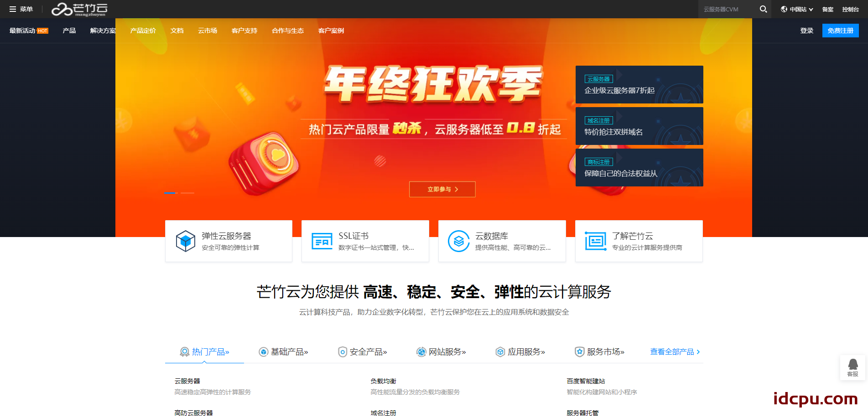
Task: Click the 云服务器 tag on promo card
Action: pyautogui.click(x=598, y=79)
